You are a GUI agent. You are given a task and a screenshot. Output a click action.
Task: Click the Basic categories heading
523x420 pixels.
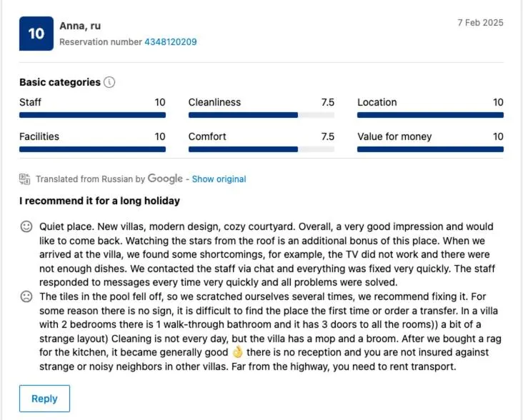60,82
